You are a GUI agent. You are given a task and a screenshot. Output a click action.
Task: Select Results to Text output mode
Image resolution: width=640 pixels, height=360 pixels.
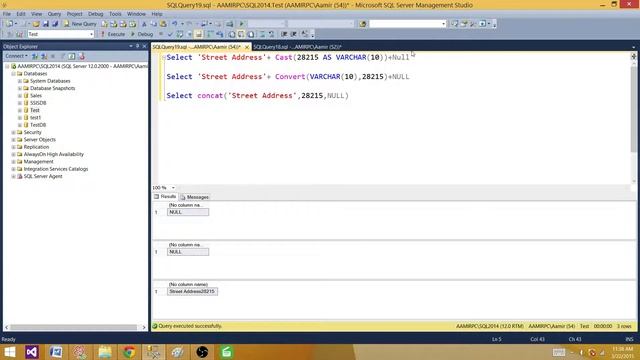click(232, 34)
